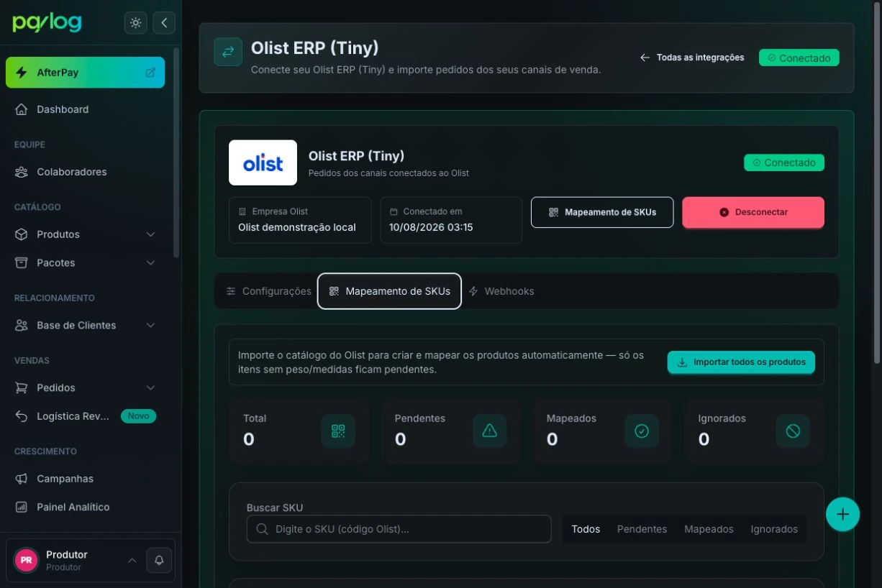The height and width of the screenshot is (588, 882).
Task: Click the Empresa Olist info box
Action: click(x=300, y=220)
